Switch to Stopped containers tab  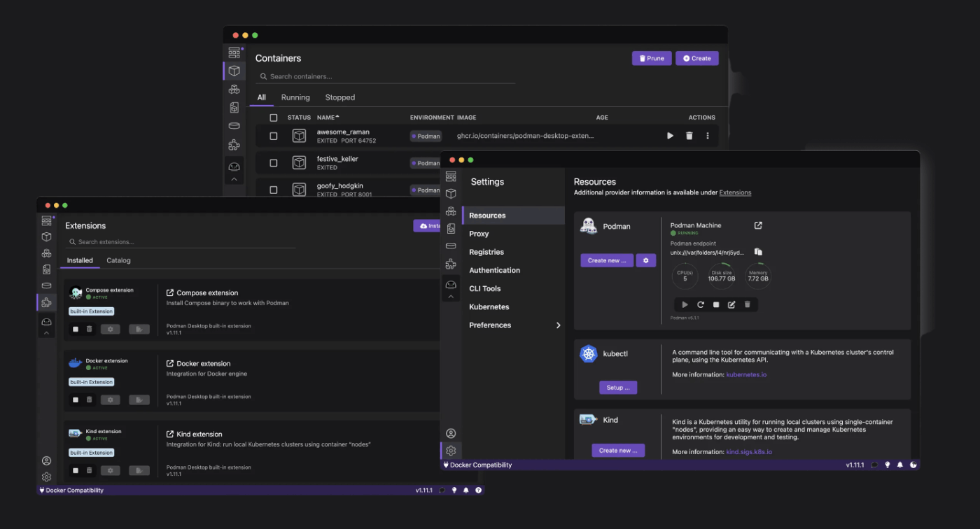(340, 97)
